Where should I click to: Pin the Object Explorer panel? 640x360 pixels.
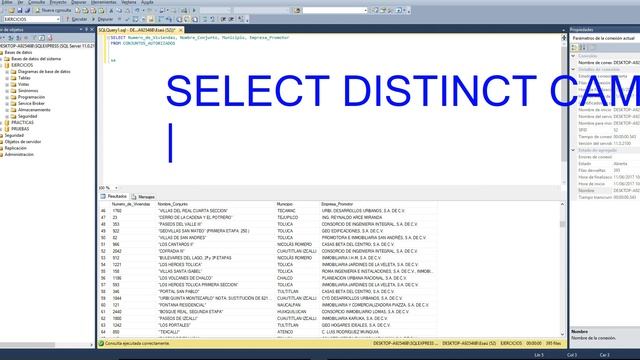[x=86, y=29]
